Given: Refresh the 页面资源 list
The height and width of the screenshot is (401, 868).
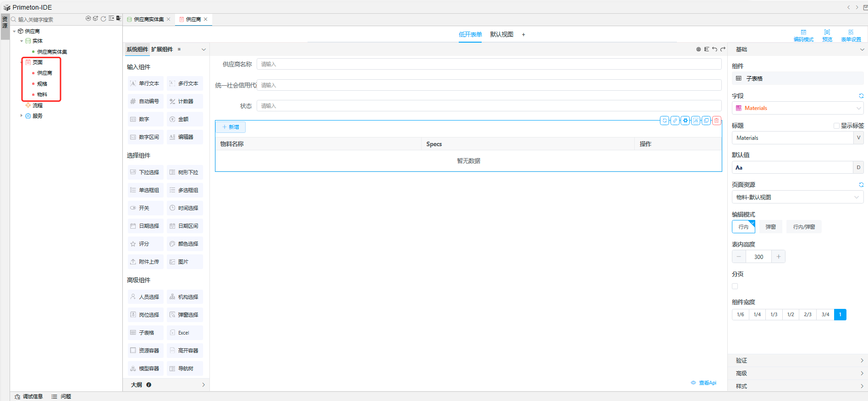Looking at the screenshot, I should tap(861, 185).
